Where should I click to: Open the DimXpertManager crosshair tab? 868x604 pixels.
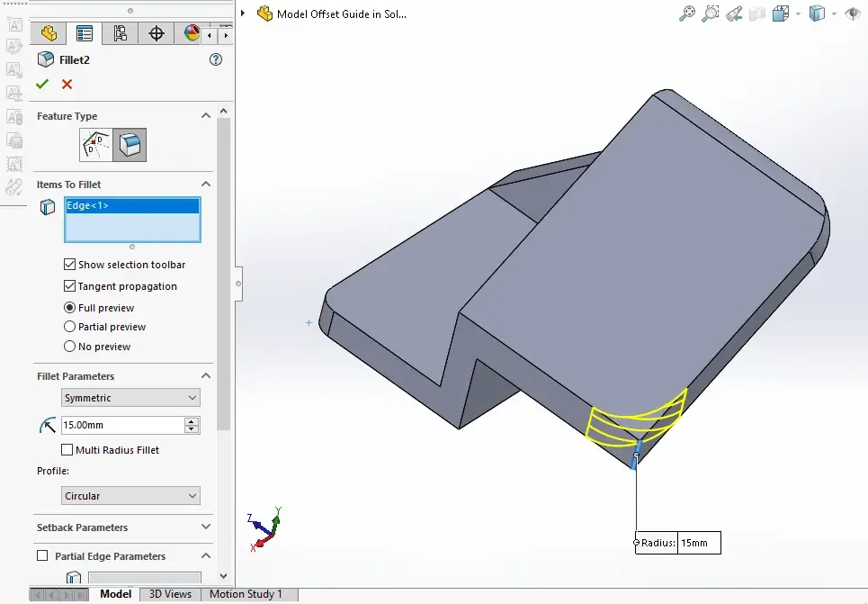click(x=157, y=34)
